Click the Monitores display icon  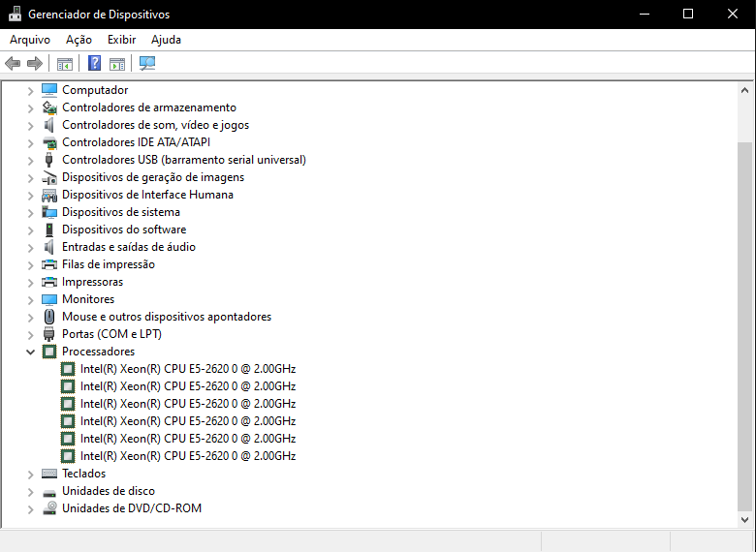pos(49,299)
